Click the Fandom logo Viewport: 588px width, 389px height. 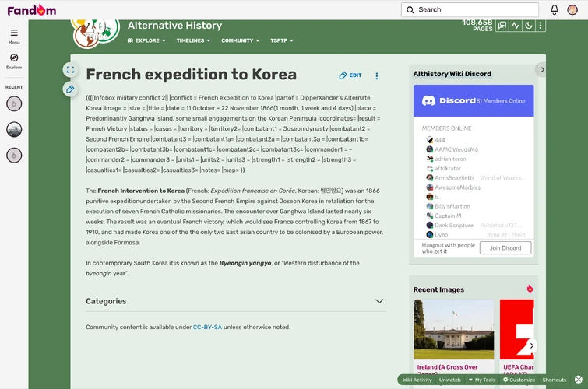pos(31,10)
